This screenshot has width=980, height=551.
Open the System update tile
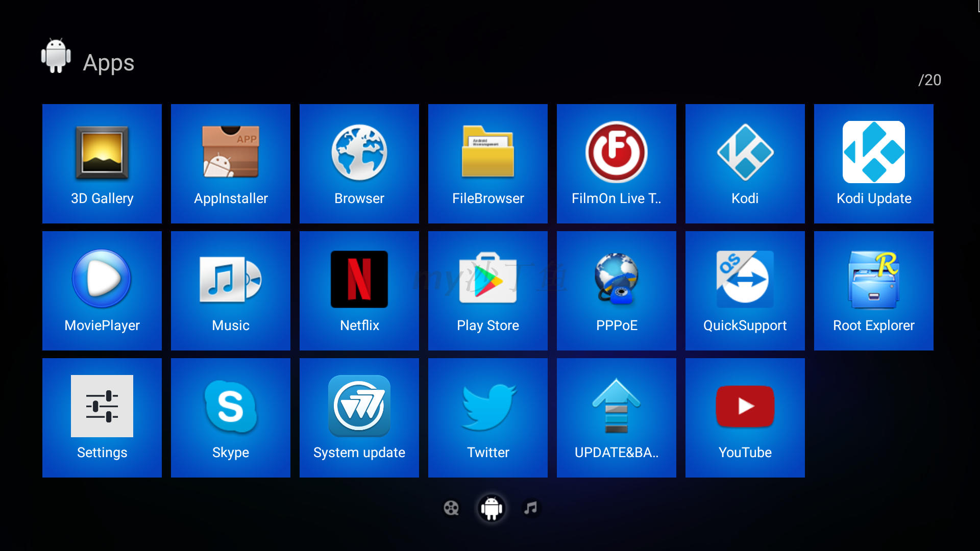point(359,418)
